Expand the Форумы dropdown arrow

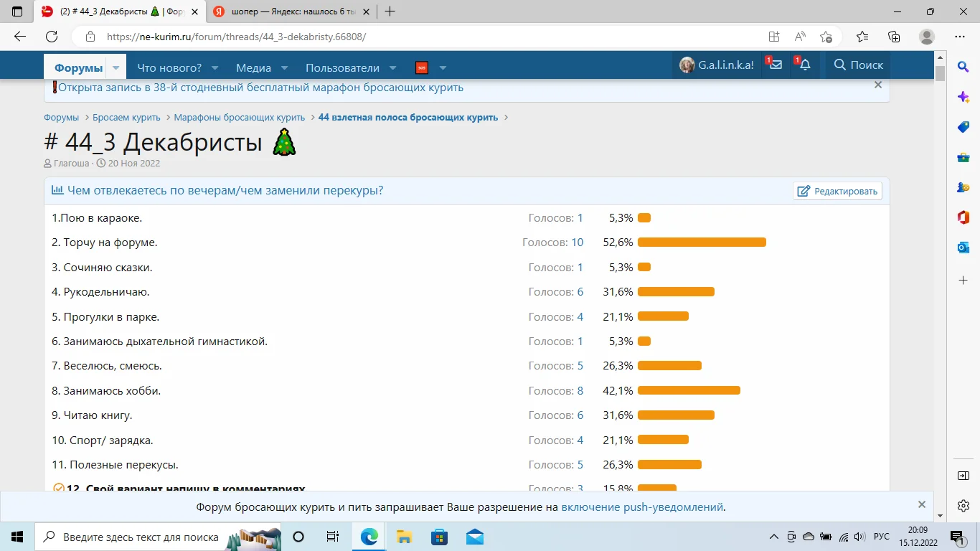[x=116, y=68]
